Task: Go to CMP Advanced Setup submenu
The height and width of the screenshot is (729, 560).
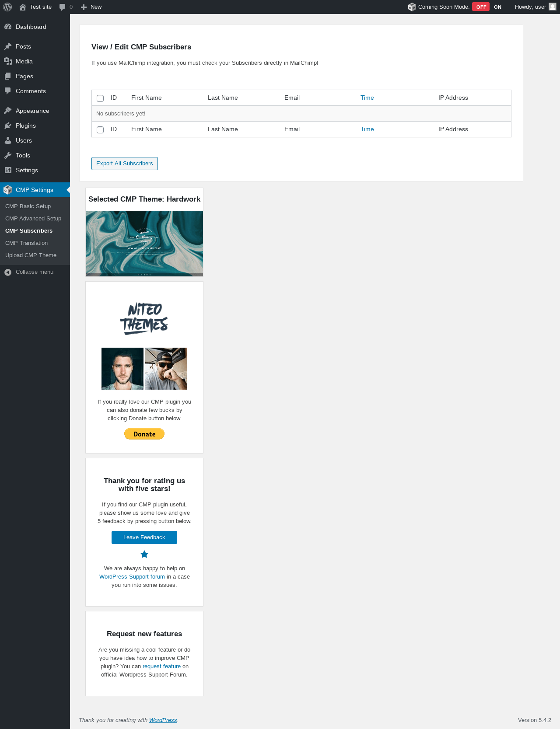Action: [33, 219]
